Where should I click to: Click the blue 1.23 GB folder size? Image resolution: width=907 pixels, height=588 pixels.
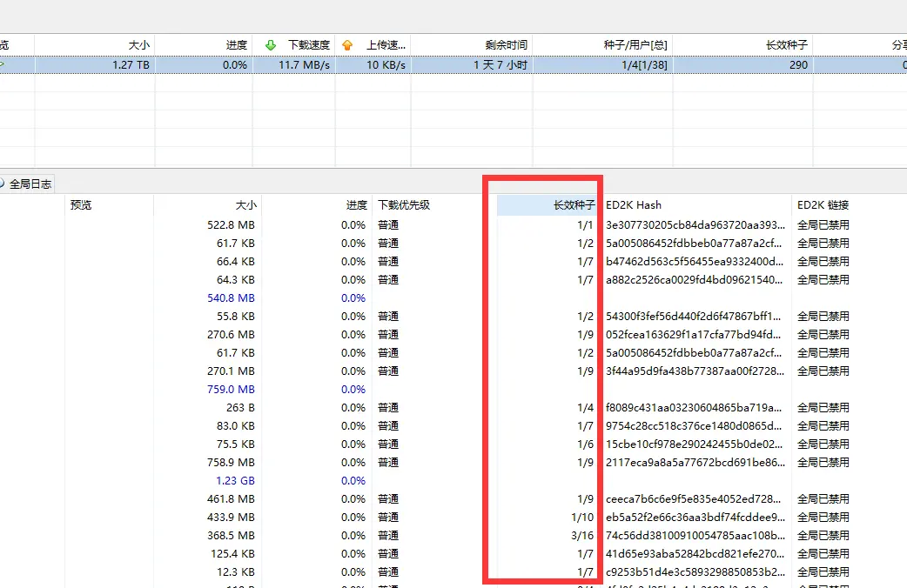click(235, 481)
